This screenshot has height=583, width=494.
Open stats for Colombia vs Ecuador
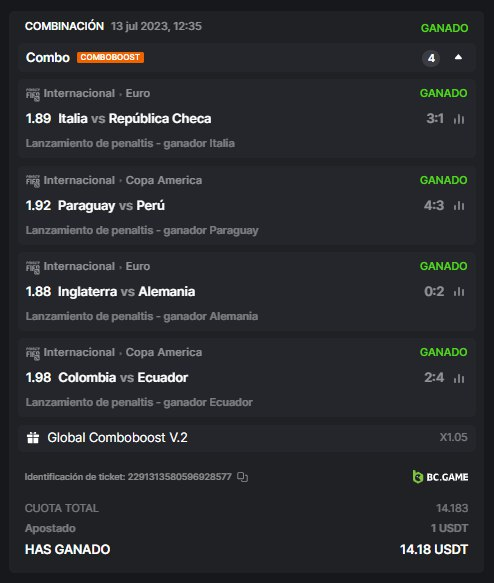pos(459,378)
